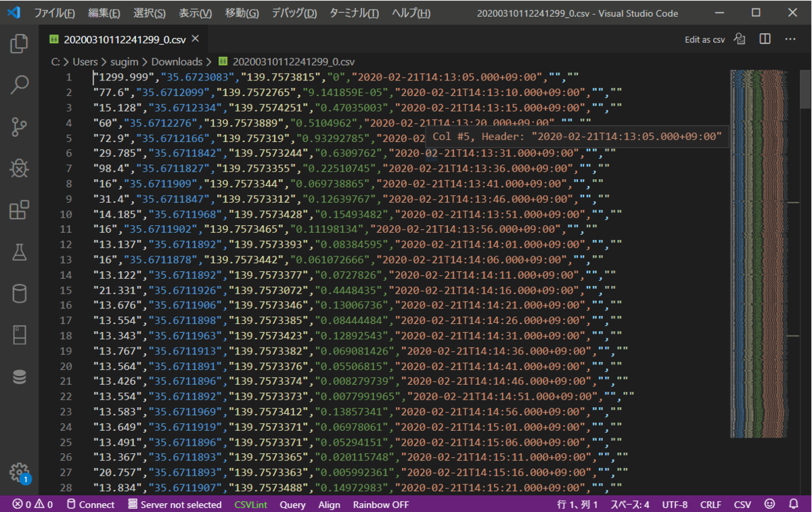Click Align in the status bar

point(330,505)
